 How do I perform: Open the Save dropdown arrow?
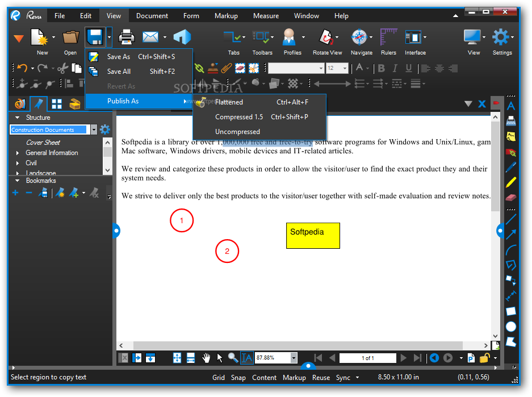(109, 37)
